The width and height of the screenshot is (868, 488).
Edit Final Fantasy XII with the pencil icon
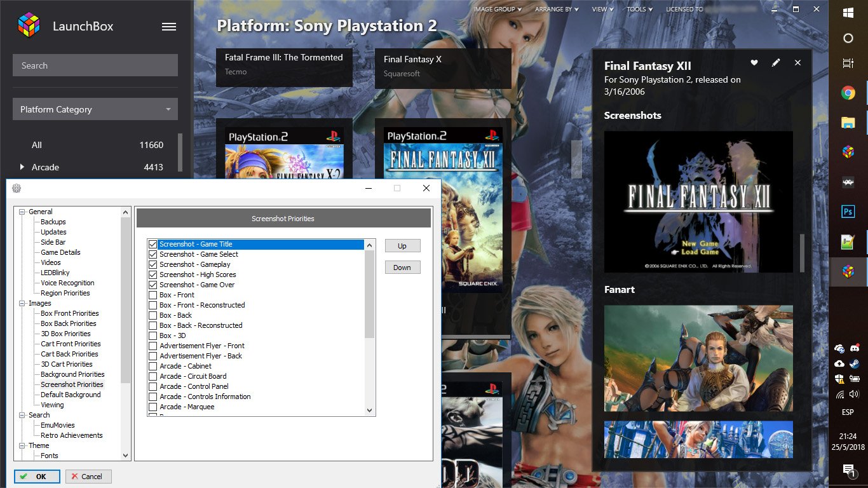tap(776, 63)
